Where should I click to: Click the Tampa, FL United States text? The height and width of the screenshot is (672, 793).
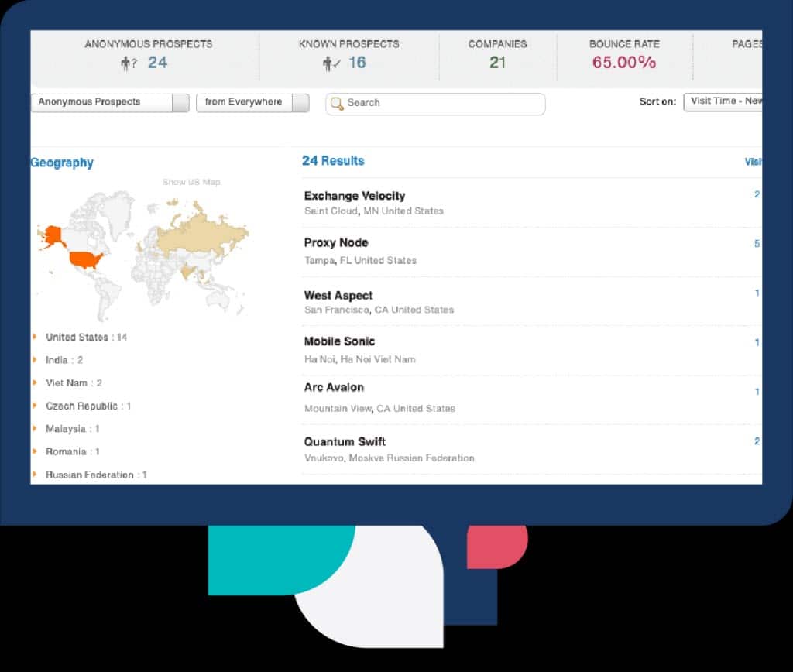click(360, 260)
